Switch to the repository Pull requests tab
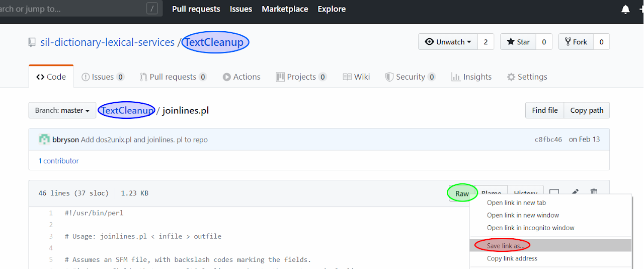644x269 pixels. (173, 77)
